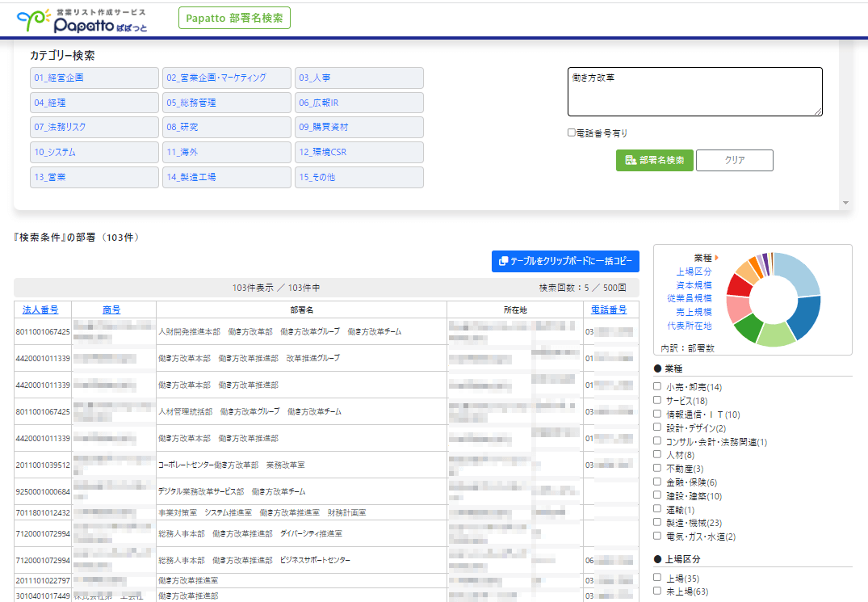The width and height of the screenshot is (868, 602).
Task: Select category 08_研究
Action: click(226, 127)
